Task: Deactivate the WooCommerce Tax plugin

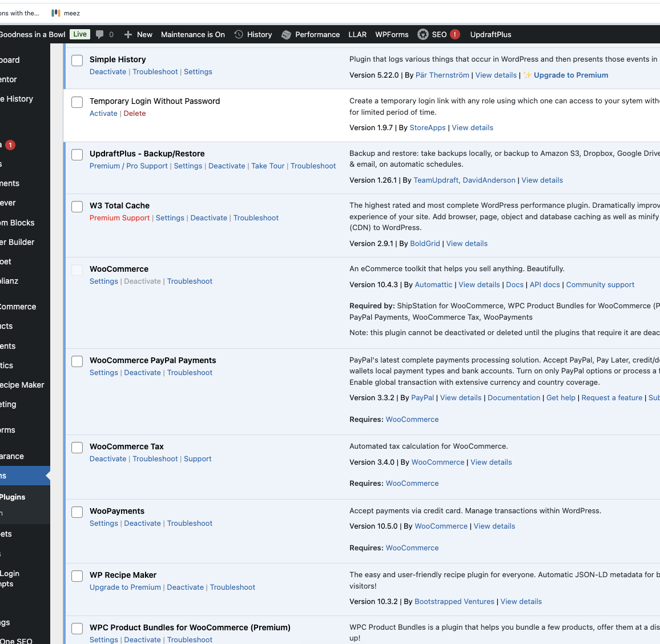Action: pos(108,459)
